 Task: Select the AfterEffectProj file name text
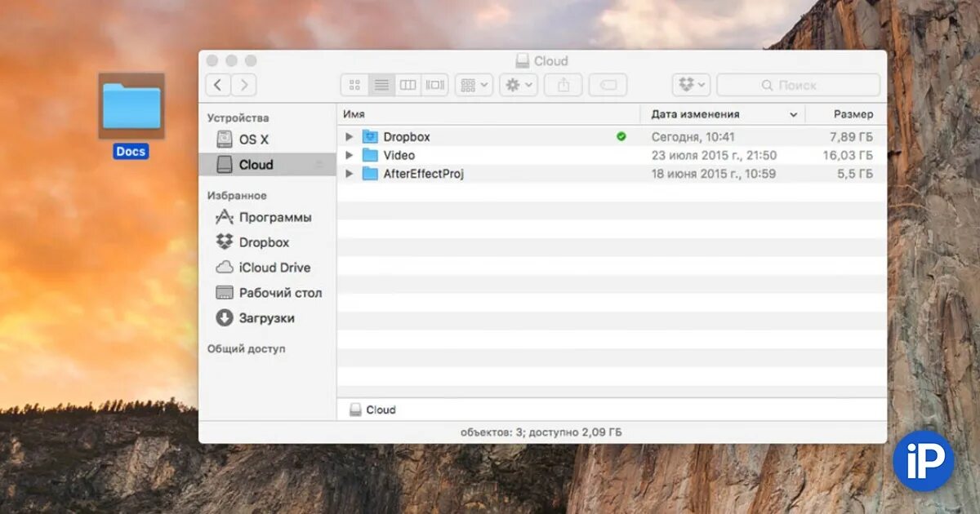(x=424, y=174)
